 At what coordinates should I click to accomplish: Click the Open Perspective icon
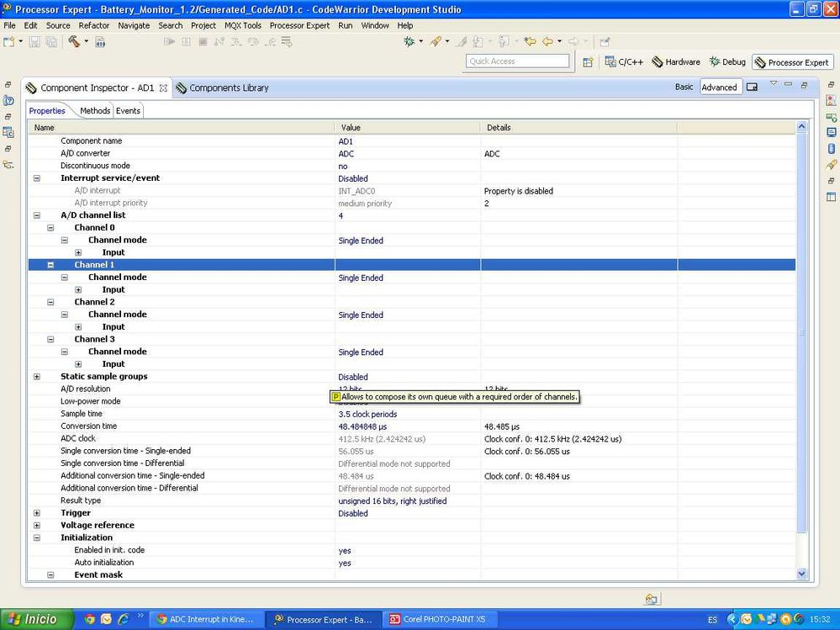coord(589,62)
